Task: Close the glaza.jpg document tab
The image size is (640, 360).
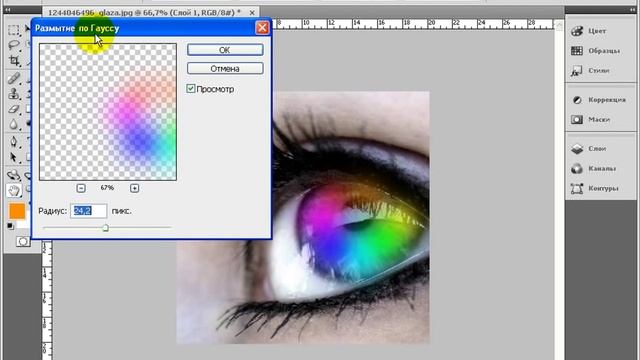Action: (x=252, y=13)
